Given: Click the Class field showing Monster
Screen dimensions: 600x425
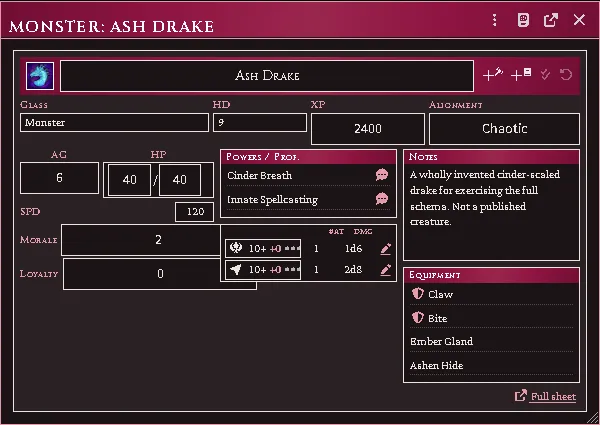Looking at the screenshot, I should click(x=114, y=122).
